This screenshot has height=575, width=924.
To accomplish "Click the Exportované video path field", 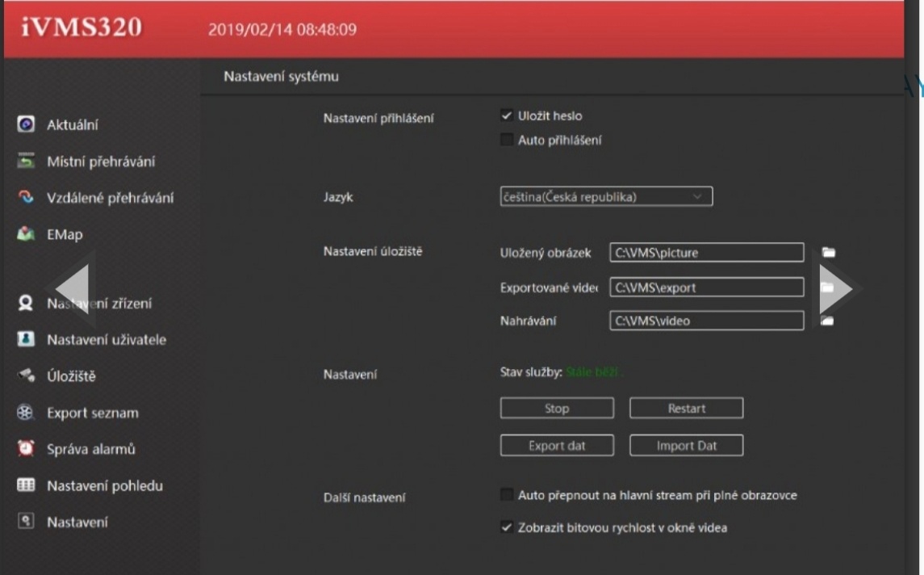I will [x=706, y=287].
